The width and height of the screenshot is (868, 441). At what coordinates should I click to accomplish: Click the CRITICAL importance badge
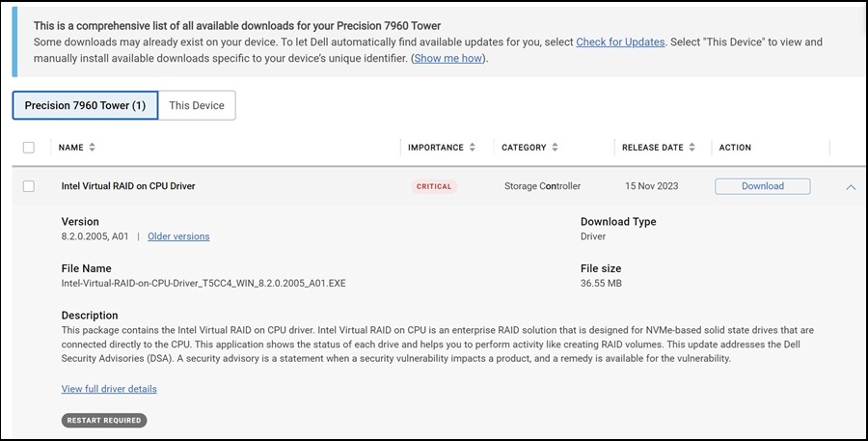pyautogui.click(x=434, y=186)
